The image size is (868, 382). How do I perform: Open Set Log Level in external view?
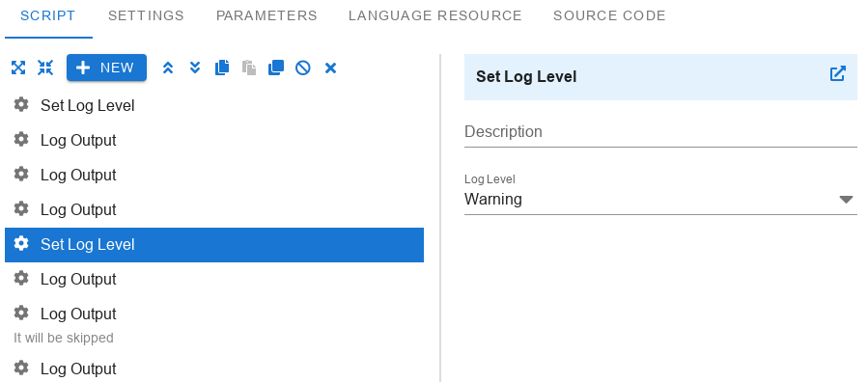[837, 74]
